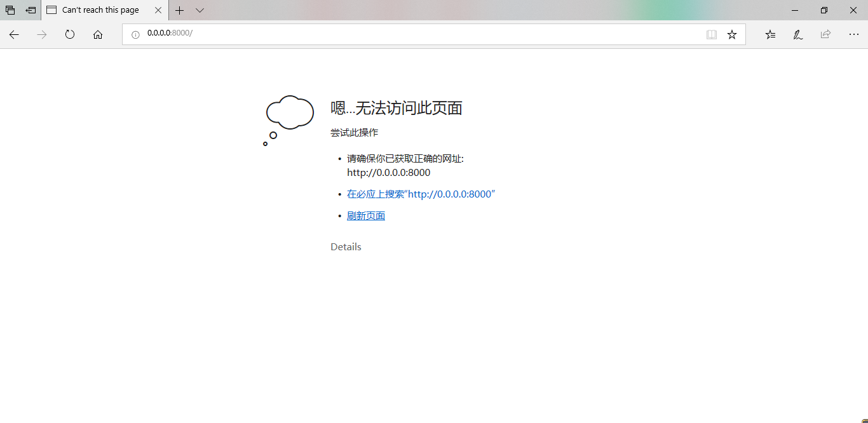Add notes with the pen icon
The image size is (868, 423).
coord(797,34)
